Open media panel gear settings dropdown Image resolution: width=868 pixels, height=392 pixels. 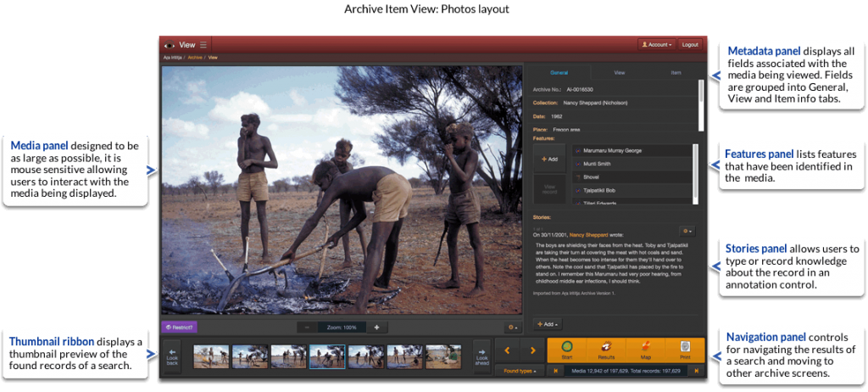click(512, 328)
